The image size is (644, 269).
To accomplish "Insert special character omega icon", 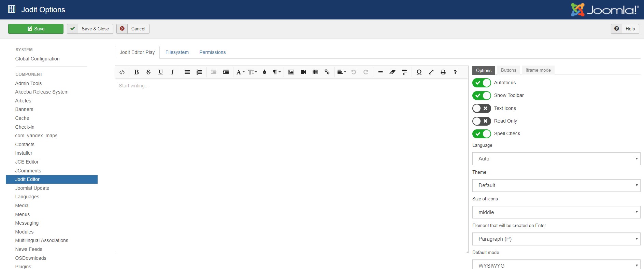I will click(419, 72).
